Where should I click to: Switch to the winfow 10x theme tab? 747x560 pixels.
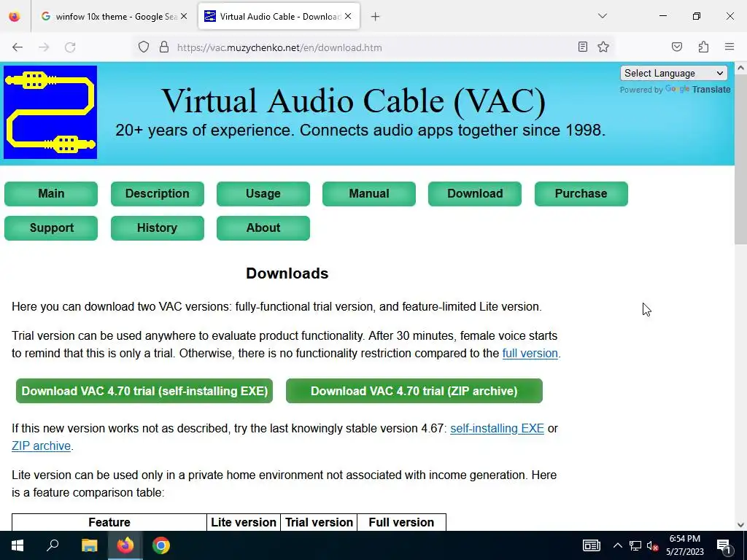tap(115, 16)
